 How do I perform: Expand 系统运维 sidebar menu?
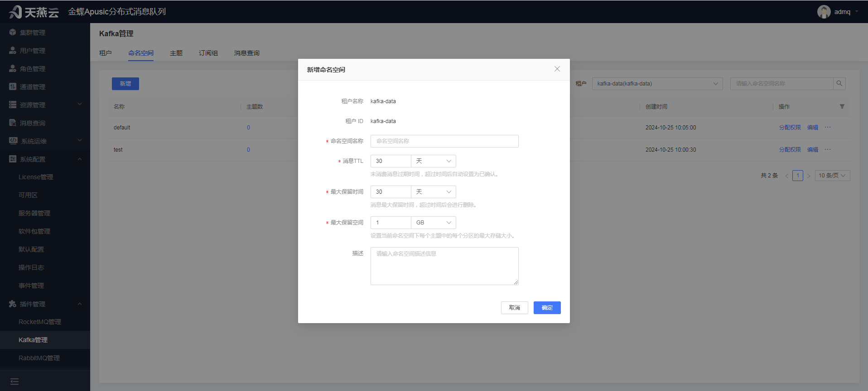click(45, 141)
